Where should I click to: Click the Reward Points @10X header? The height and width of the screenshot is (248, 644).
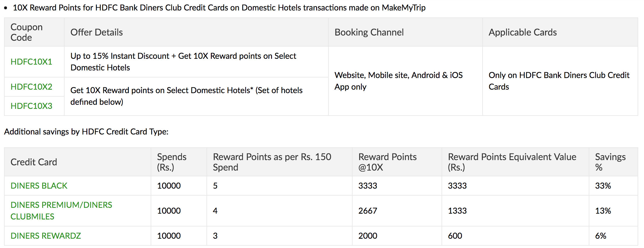[387, 162]
